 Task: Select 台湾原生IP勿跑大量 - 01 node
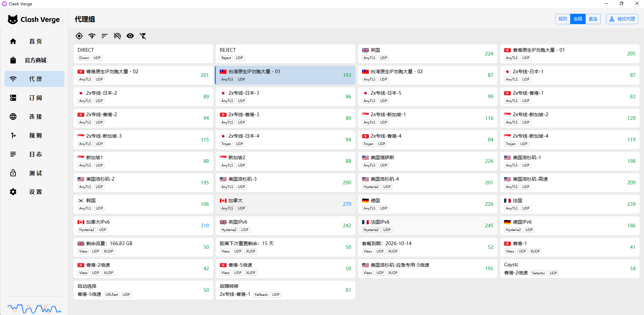pyautogui.click(x=286, y=75)
